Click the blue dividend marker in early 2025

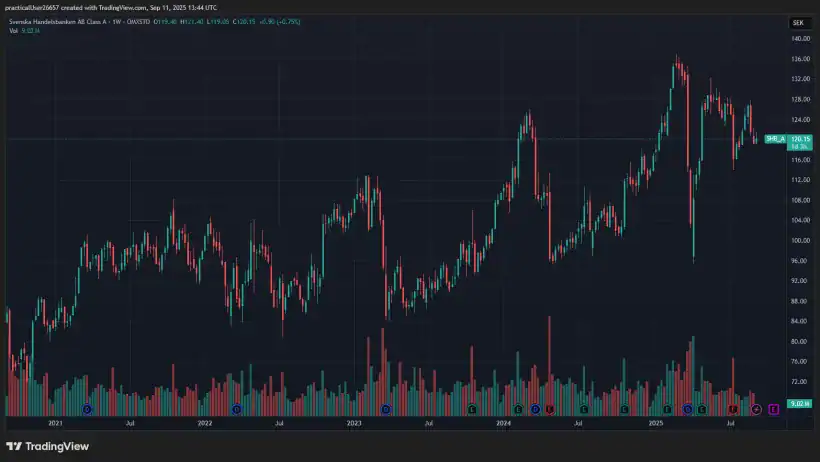[x=688, y=409]
